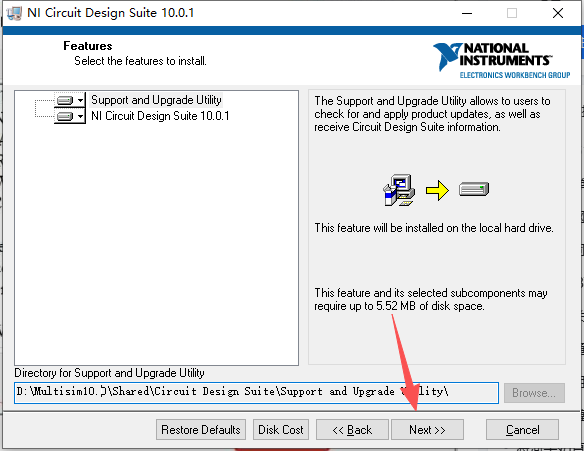The height and width of the screenshot is (451, 584).
Task: Click 'Select the features to install.' text
Action: [x=140, y=61]
